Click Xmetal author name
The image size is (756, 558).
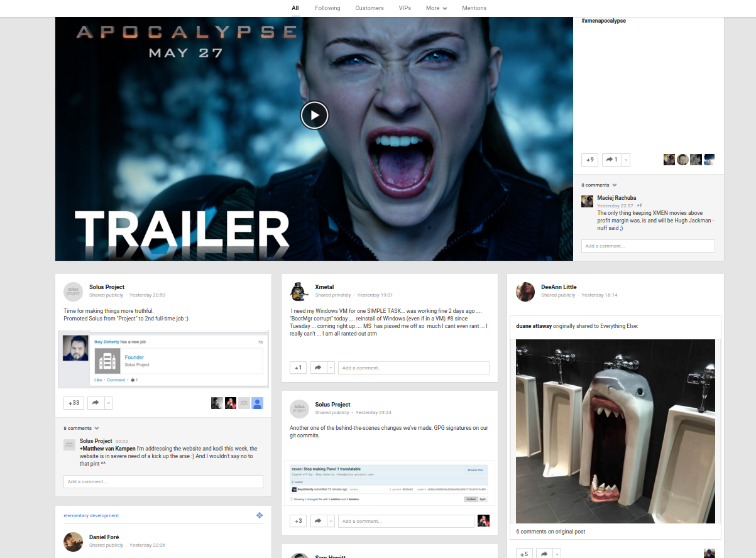(324, 287)
